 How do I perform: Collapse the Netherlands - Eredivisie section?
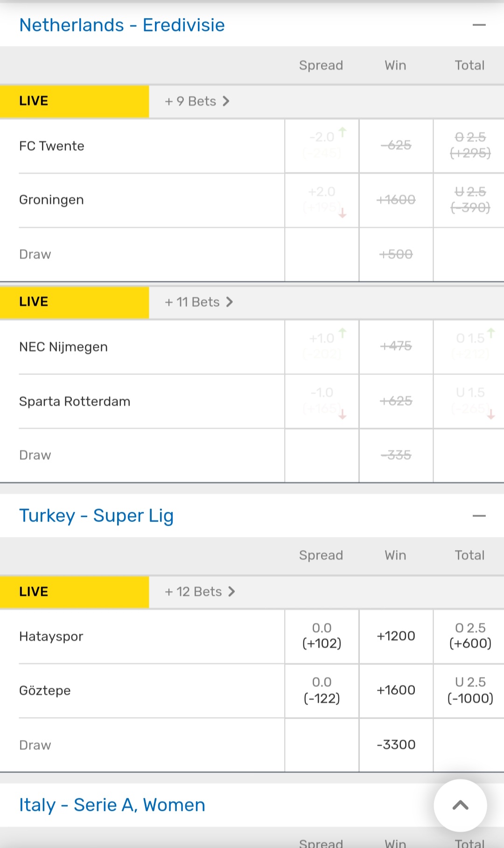479,25
